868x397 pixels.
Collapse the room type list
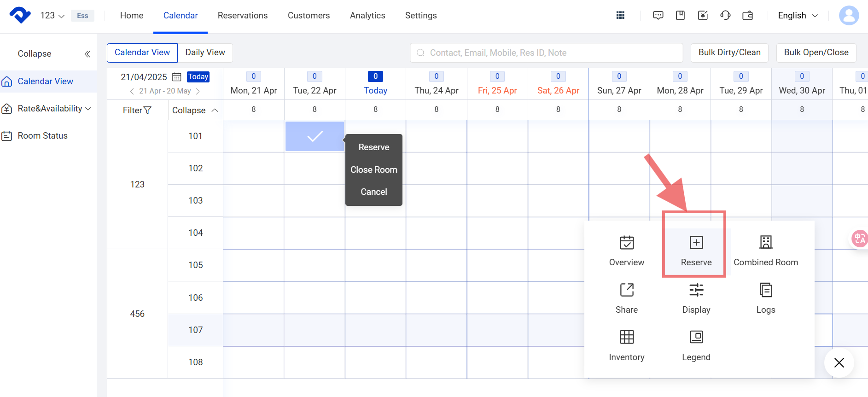coord(195,111)
